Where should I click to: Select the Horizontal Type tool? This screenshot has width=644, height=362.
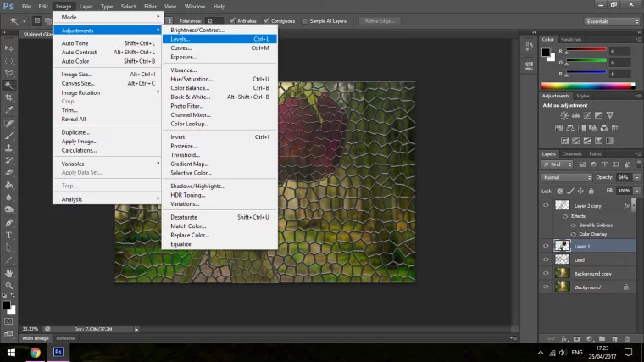click(8, 235)
